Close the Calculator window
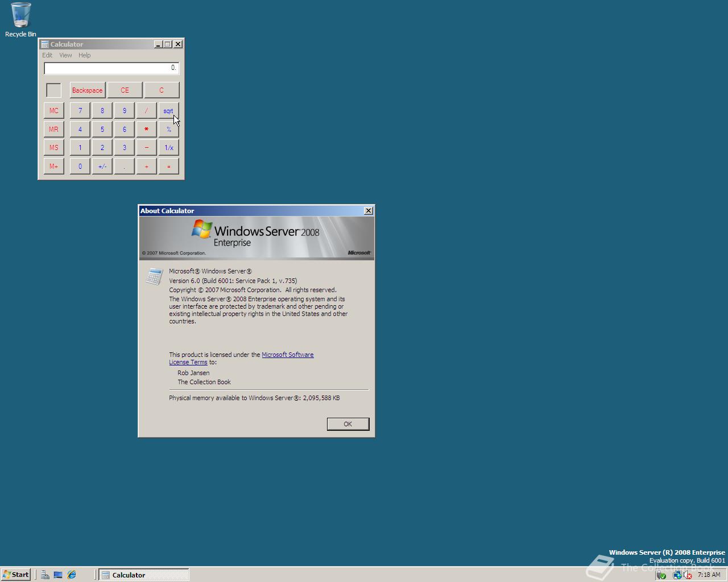728x582 pixels. click(178, 44)
